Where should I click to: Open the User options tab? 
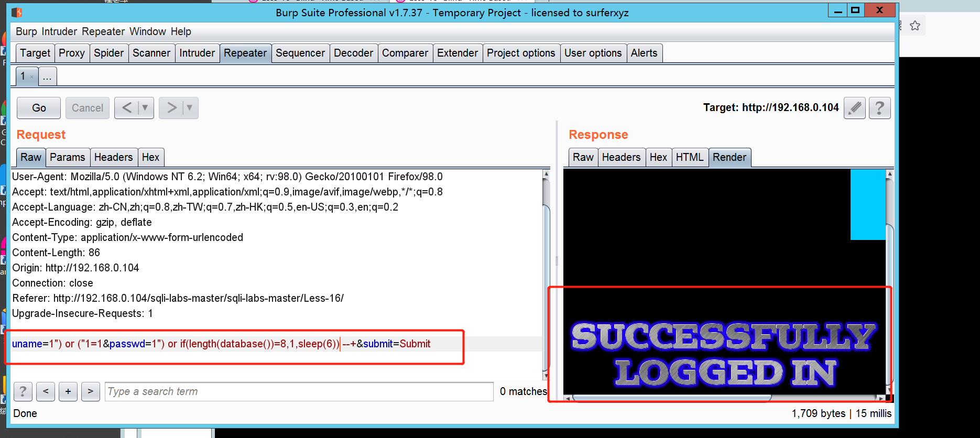[x=593, y=53]
